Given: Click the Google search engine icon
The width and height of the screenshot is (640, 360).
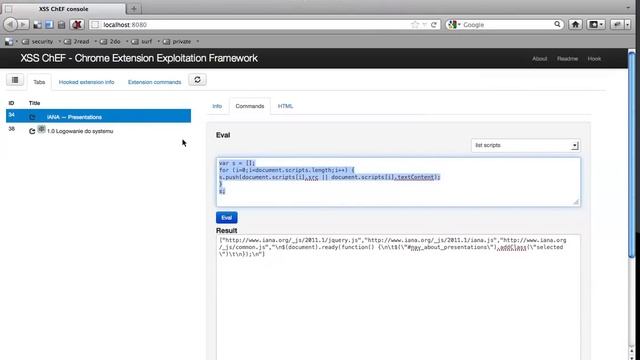Looking at the screenshot, I should click(x=452, y=25).
